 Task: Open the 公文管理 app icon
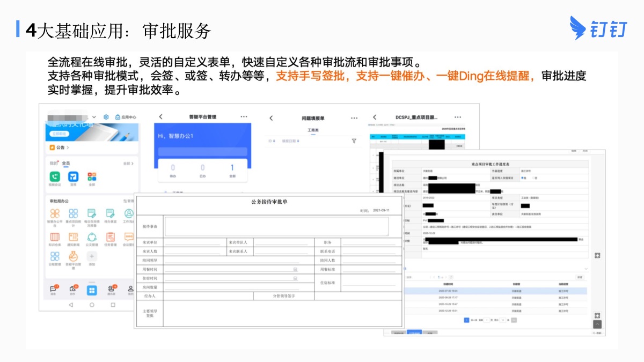coord(91,237)
